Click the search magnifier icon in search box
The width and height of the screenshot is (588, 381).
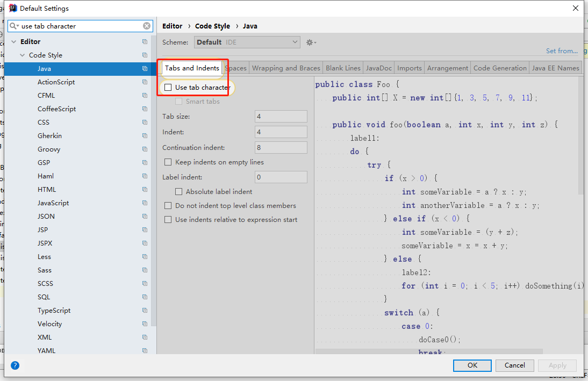coord(13,26)
